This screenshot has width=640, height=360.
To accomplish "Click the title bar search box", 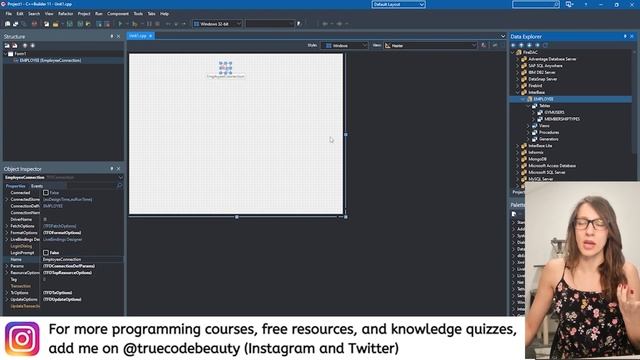I will point(536,4).
